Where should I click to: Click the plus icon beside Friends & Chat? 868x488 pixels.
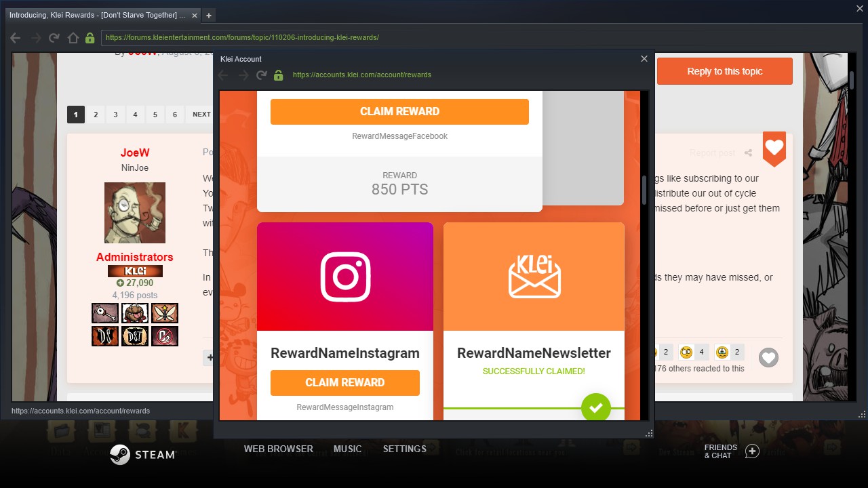(752, 451)
